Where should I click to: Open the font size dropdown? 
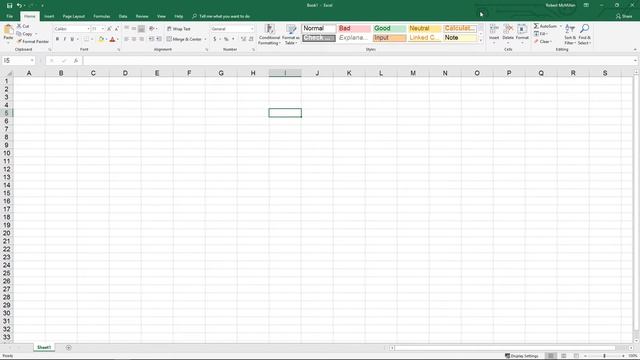pos(103,29)
